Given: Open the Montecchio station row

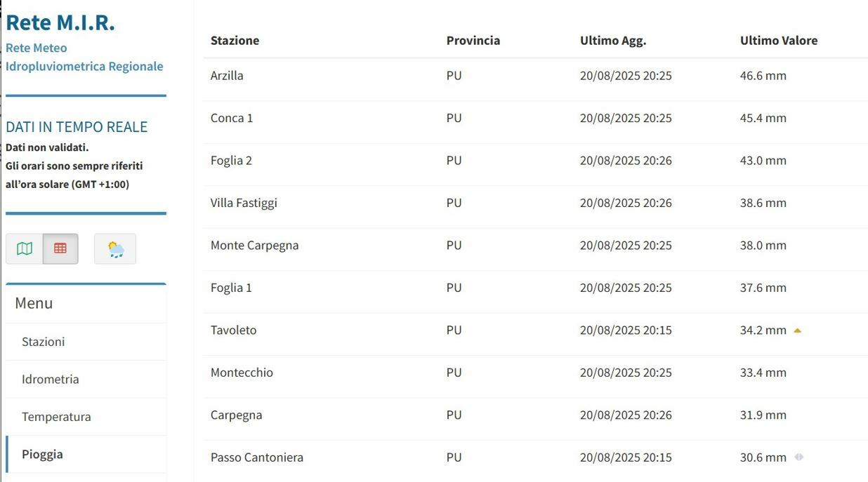Looking at the screenshot, I should click(536, 373).
